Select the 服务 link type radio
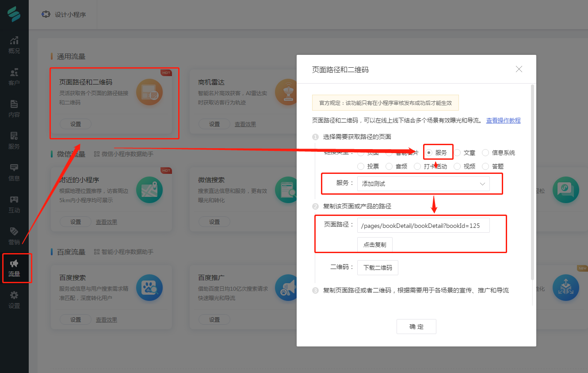The height and width of the screenshot is (373, 588). pos(429,153)
